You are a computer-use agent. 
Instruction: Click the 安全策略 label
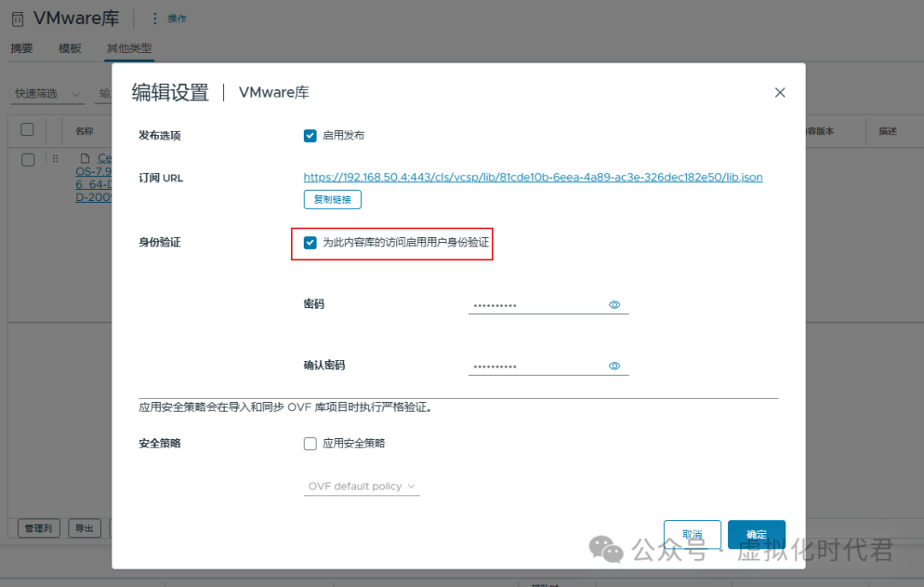point(160,443)
